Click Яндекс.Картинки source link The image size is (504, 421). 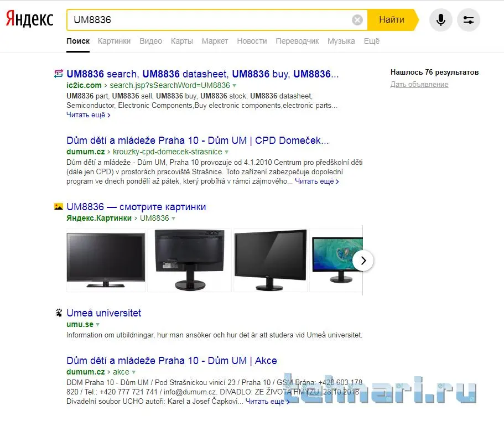coord(99,218)
